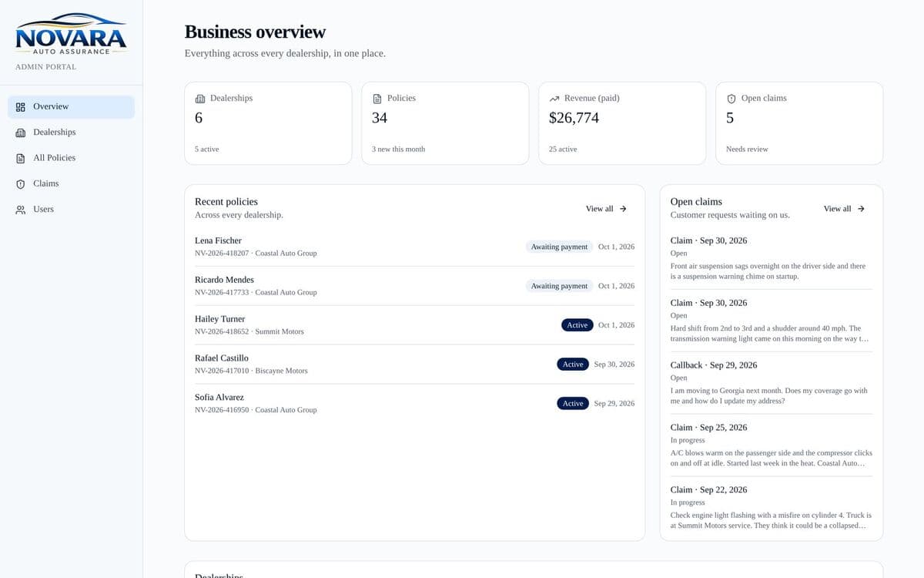Click policy number NV-2026-416950
This screenshot has width=924, height=578.
point(222,411)
